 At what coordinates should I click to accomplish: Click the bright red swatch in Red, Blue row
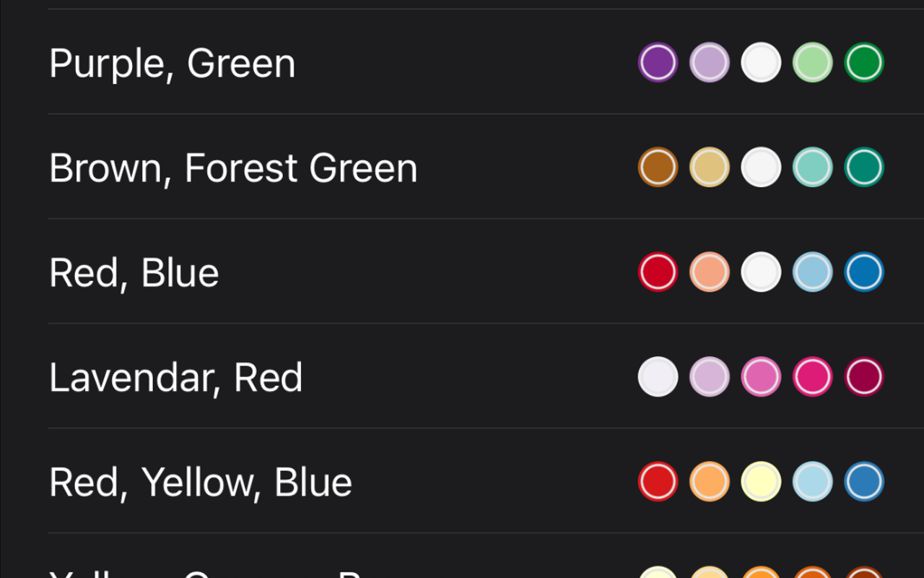click(657, 272)
